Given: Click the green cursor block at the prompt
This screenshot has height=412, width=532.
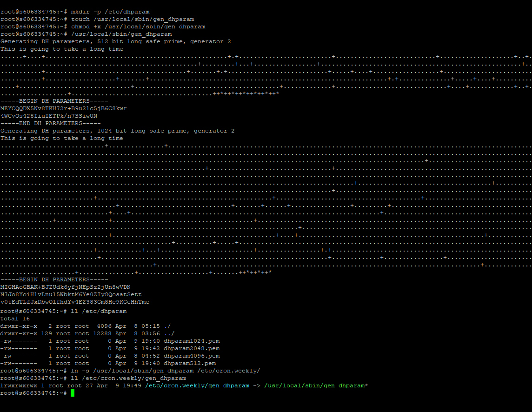Looking at the screenshot, I should 73,393.
